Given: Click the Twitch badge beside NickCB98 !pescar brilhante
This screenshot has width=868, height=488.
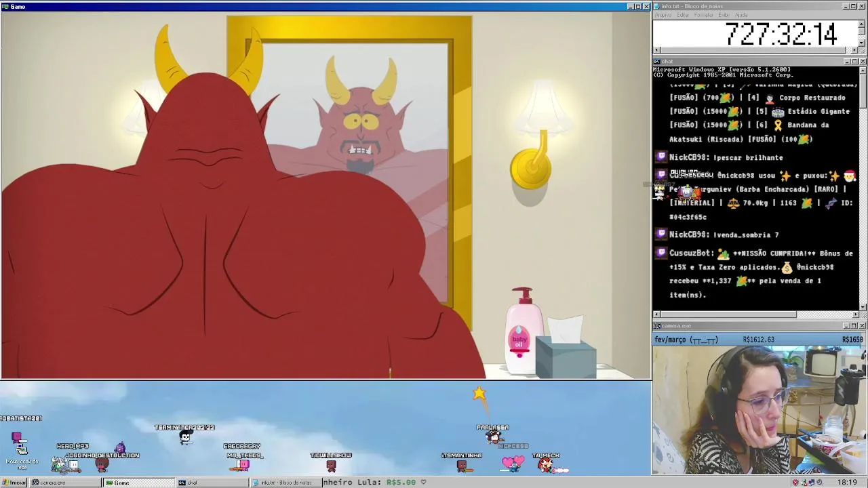Looking at the screenshot, I should point(661,157).
